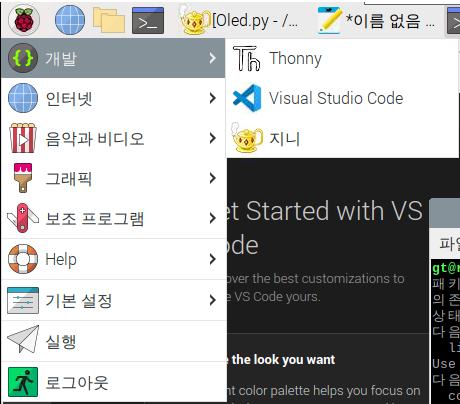Open the 보조 프로그램 menu category
The image size is (460, 404).
click(113, 218)
